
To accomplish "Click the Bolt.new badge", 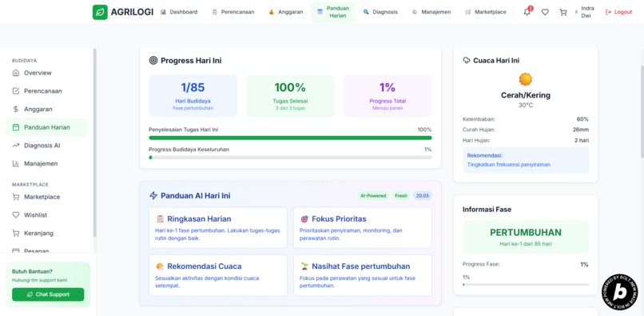I will [x=620, y=292].
